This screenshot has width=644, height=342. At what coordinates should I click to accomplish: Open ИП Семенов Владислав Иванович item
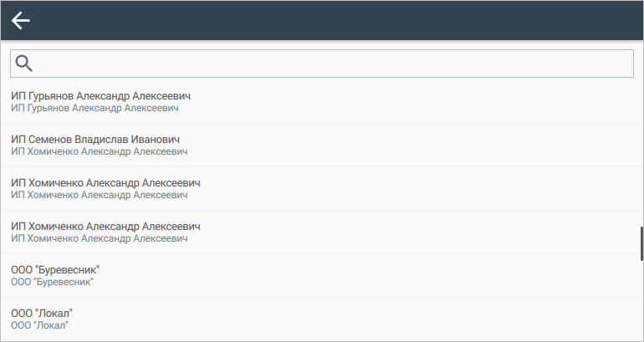[x=96, y=139]
